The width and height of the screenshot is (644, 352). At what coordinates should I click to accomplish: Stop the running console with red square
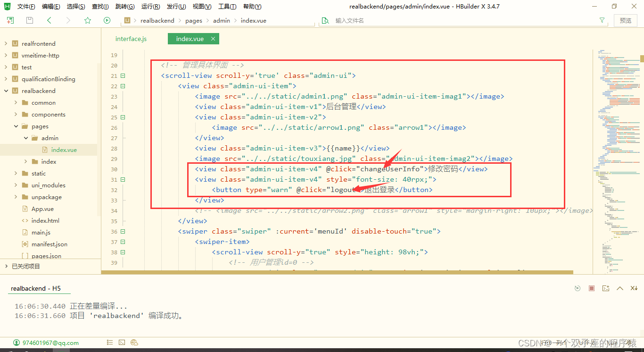point(592,288)
